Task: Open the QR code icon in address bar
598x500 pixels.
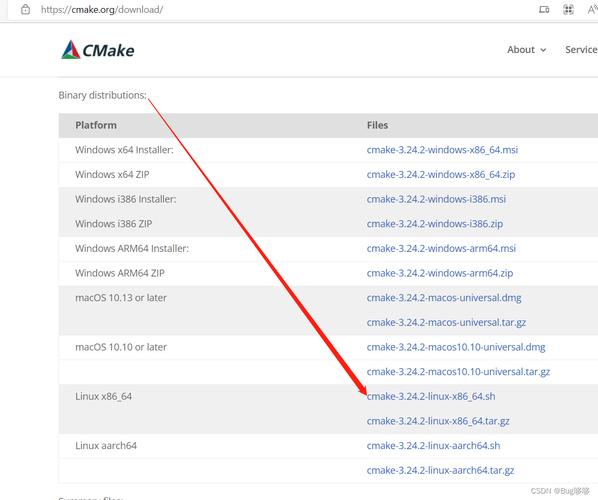Action: click(x=568, y=10)
